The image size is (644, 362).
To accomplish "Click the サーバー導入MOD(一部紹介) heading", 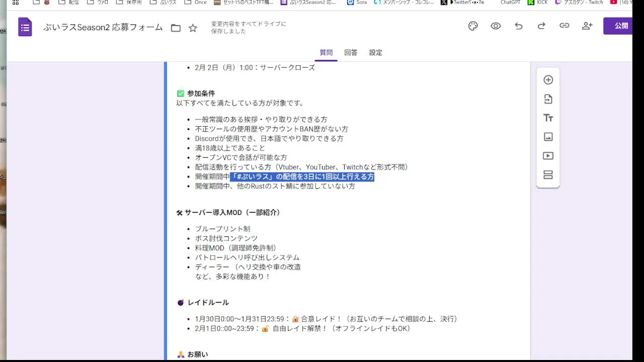I will [232, 213].
